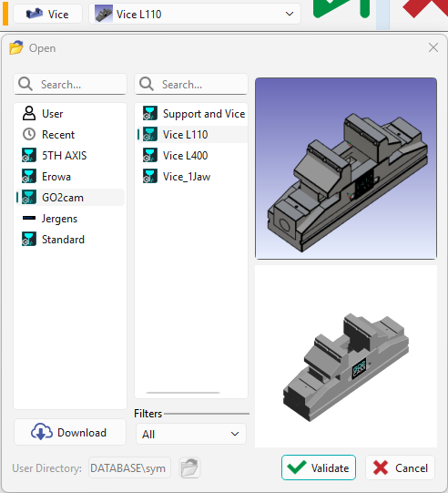Open the Vice L110 dropdown at top

[195, 15]
